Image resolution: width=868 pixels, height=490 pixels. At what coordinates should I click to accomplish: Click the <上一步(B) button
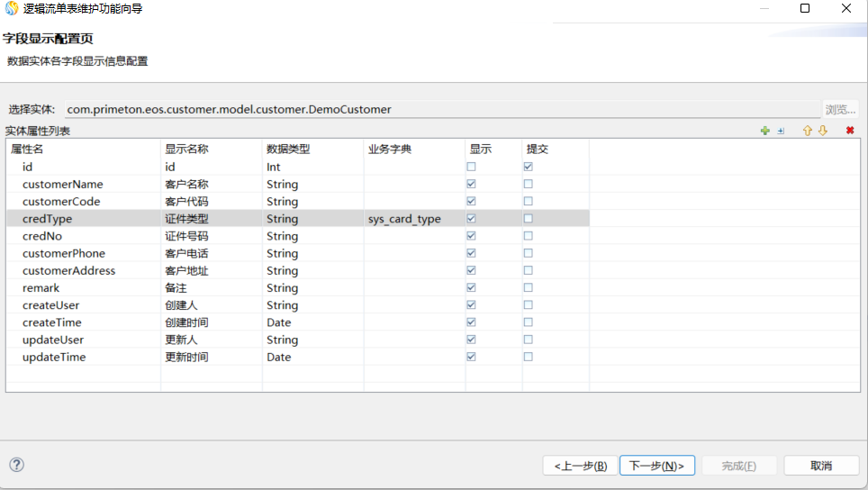pos(580,466)
